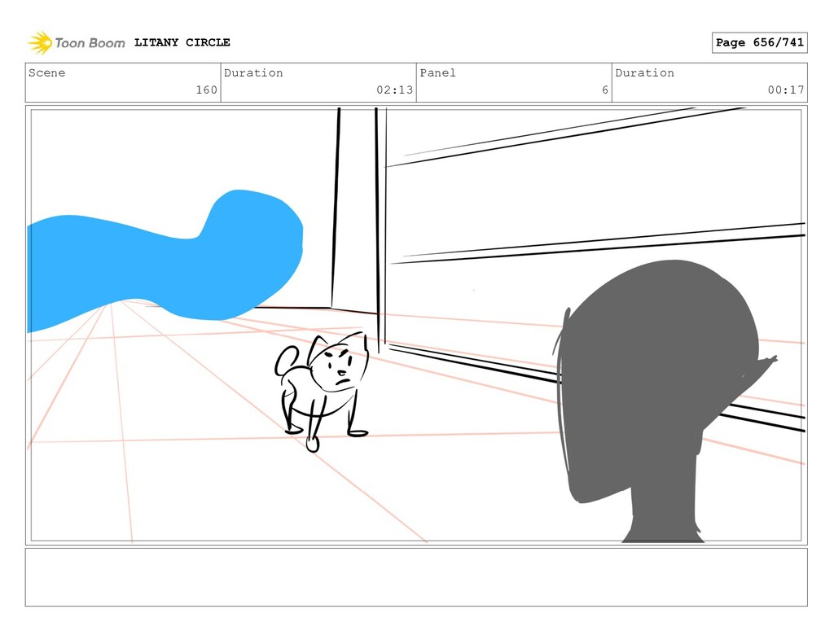Select the Scene label
This screenshot has width=834, height=644.
click(x=46, y=72)
